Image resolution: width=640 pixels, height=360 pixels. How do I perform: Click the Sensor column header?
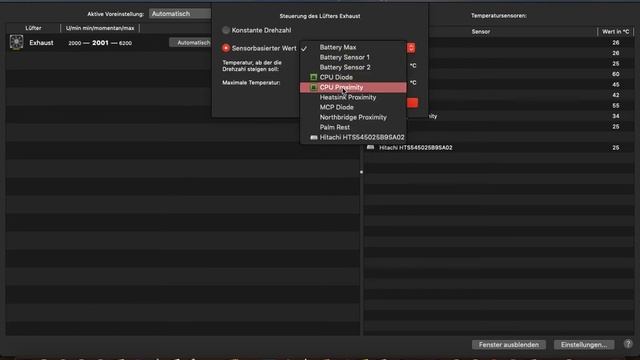pyautogui.click(x=480, y=31)
